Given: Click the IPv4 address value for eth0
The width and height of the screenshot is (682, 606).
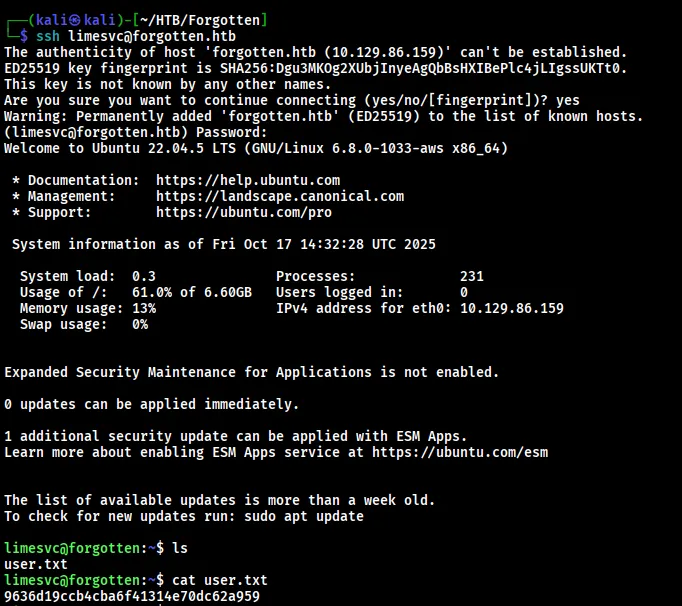Looking at the screenshot, I should 511,308.
